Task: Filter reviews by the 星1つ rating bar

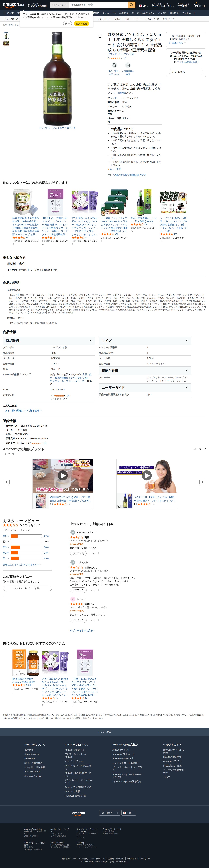Action: click(26, 558)
